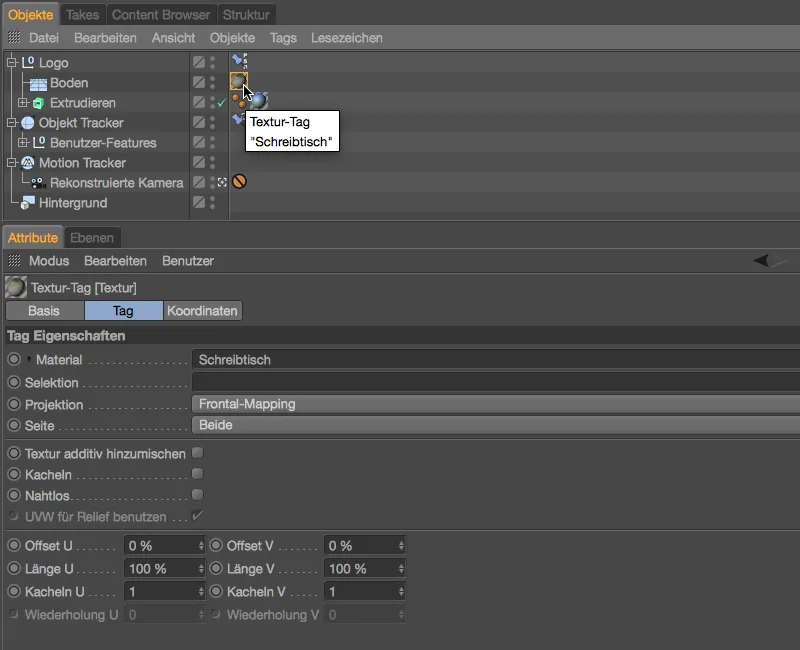Select the Basis tab button

pyautogui.click(x=44, y=311)
